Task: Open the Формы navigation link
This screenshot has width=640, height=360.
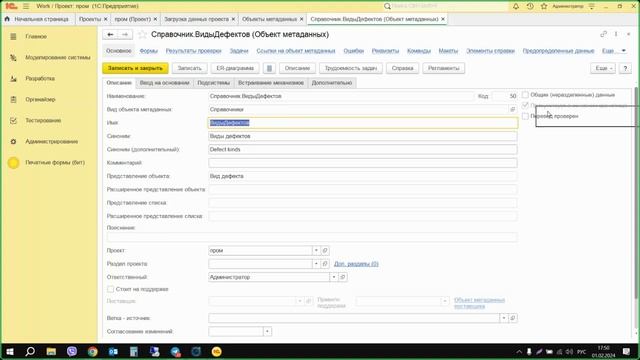Action: tap(149, 51)
